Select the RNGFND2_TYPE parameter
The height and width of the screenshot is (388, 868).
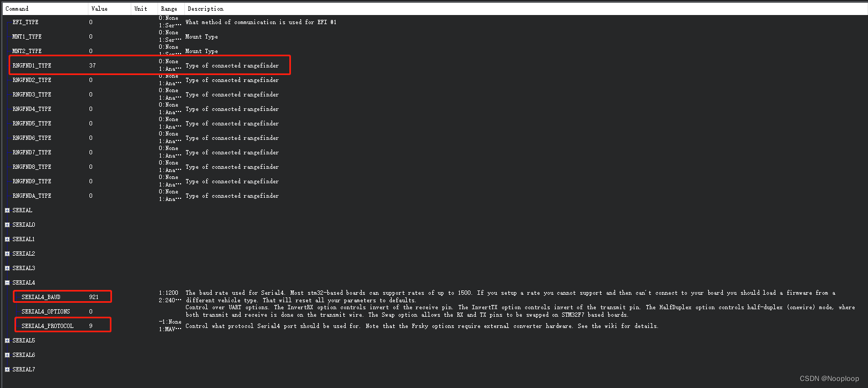pos(32,80)
